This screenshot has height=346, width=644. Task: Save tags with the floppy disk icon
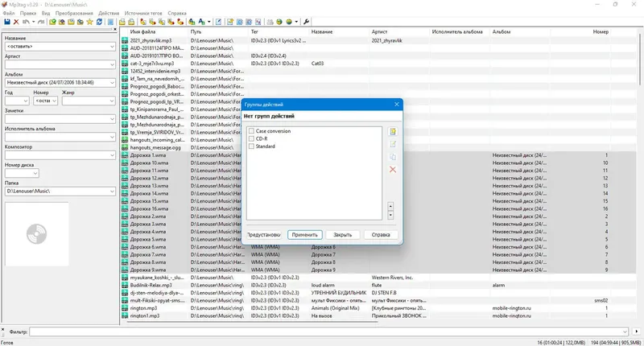(7, 22)
